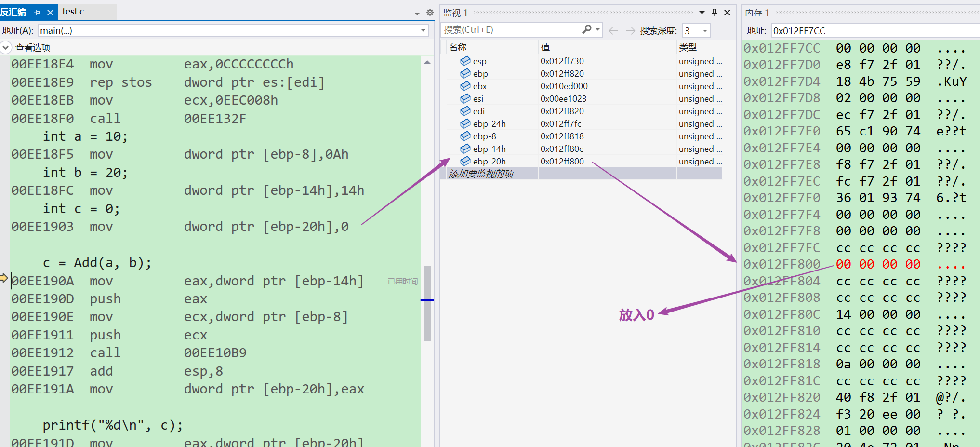Close the disassembly tab
The image size is (980, 447).
coord(50,13)
